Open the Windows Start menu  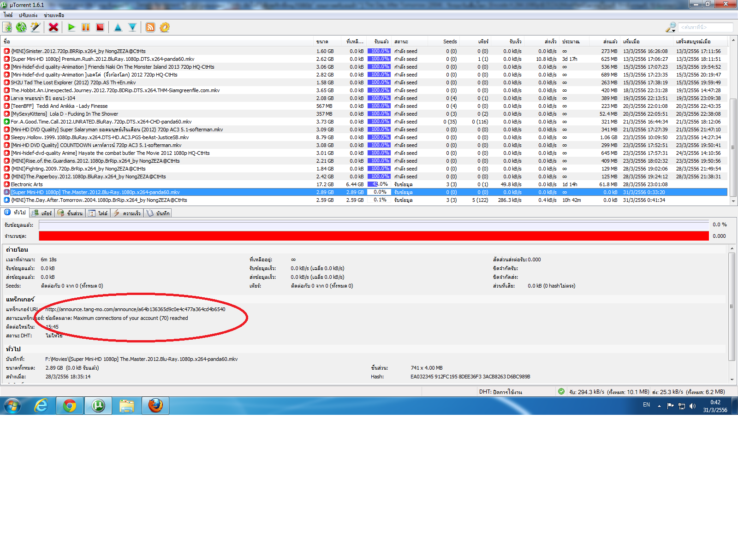(x=12, y=406)
